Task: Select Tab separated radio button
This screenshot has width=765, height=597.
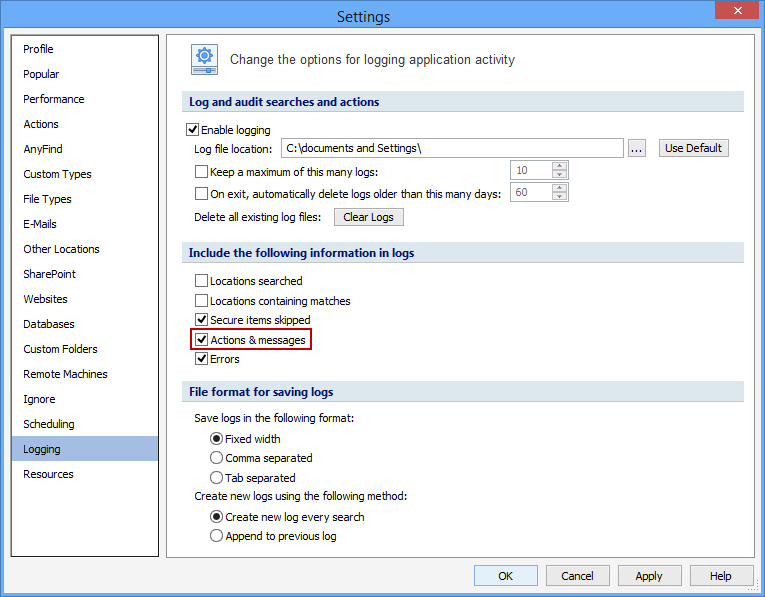Action: [216, 478]
